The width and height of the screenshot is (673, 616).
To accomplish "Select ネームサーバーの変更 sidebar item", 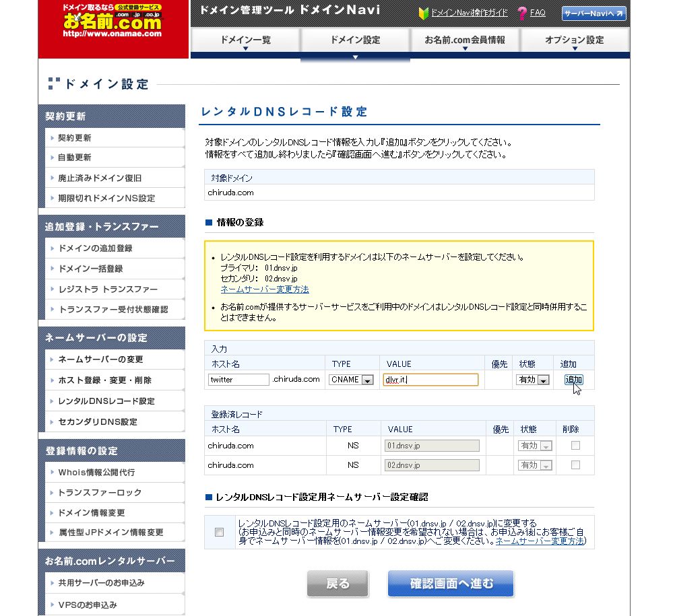I will (115, 360).
